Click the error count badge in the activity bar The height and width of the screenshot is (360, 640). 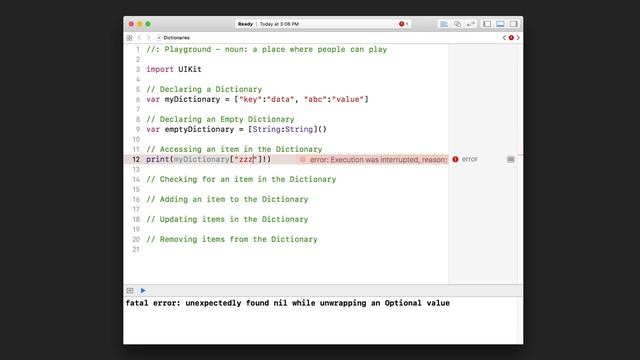click(x=403, y=24)
